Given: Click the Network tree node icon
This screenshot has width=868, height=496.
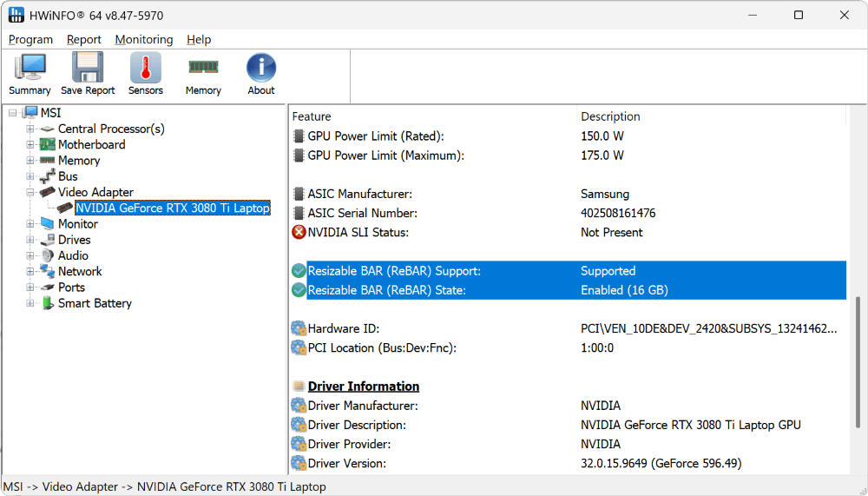Looking at the screenshot, I should pyautogui.click(x=48, y=272).
